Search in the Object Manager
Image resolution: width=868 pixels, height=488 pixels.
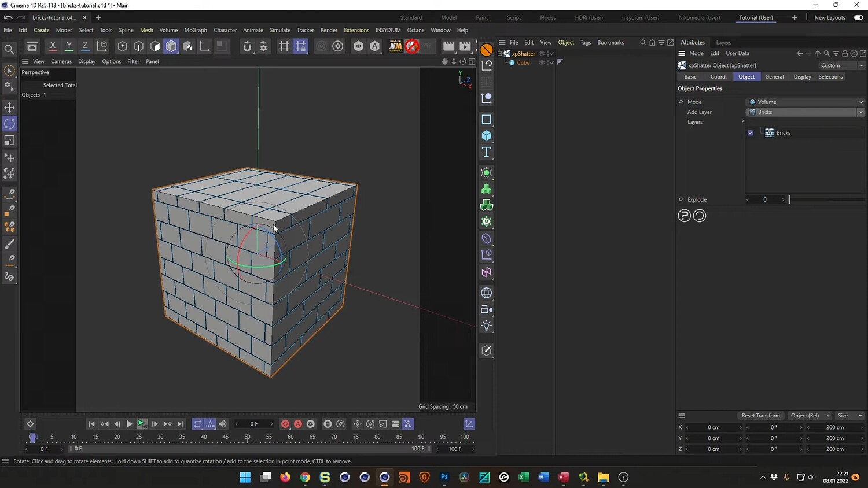tap(643, 42)
